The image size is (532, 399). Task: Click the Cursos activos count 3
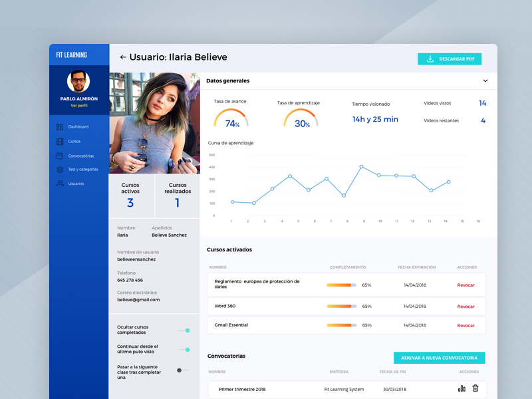click(130, 203)
